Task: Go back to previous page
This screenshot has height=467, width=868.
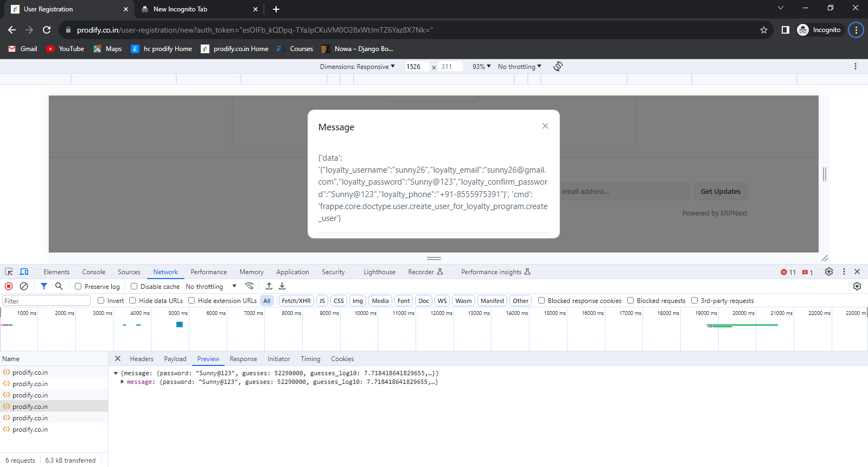Action: 12,30
